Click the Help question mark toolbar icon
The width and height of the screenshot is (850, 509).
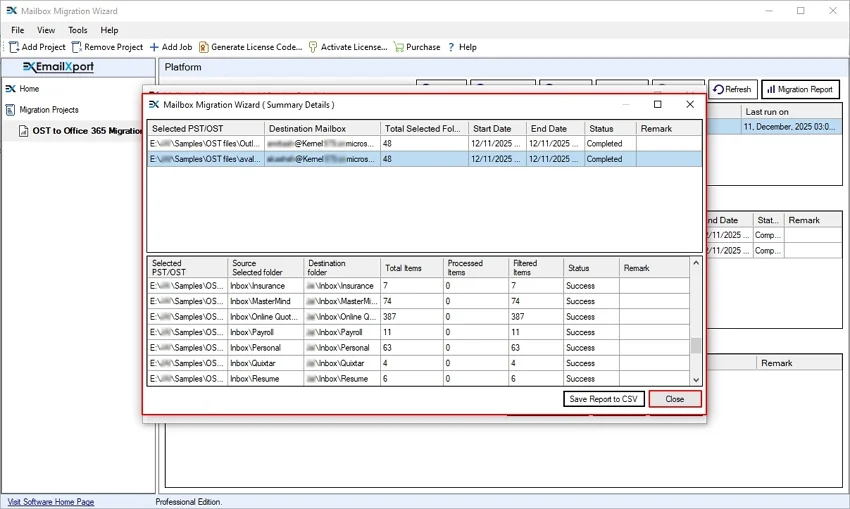(x=451, y=47)
